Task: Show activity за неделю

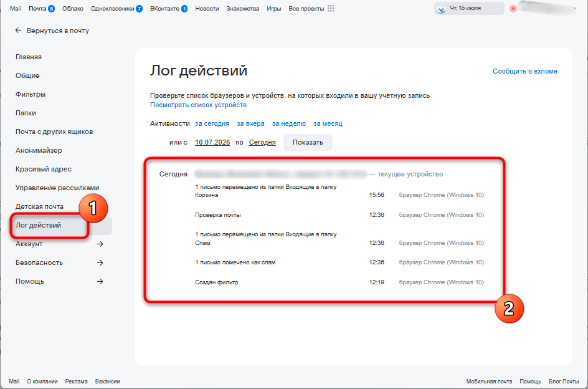Action: (289, 123)
